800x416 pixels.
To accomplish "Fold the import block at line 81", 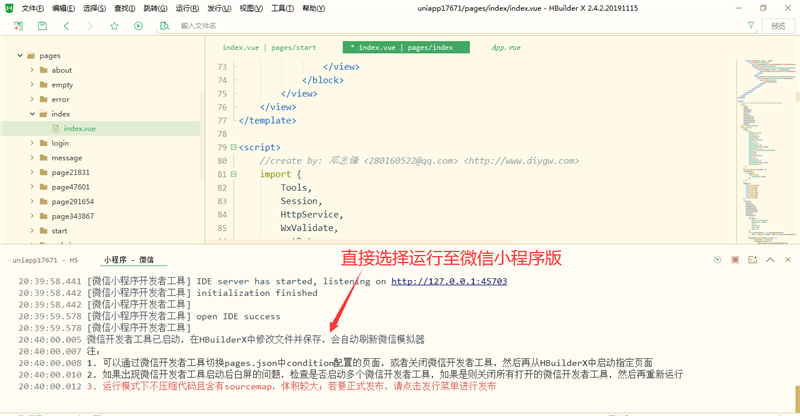I will [x=232, y=174].
